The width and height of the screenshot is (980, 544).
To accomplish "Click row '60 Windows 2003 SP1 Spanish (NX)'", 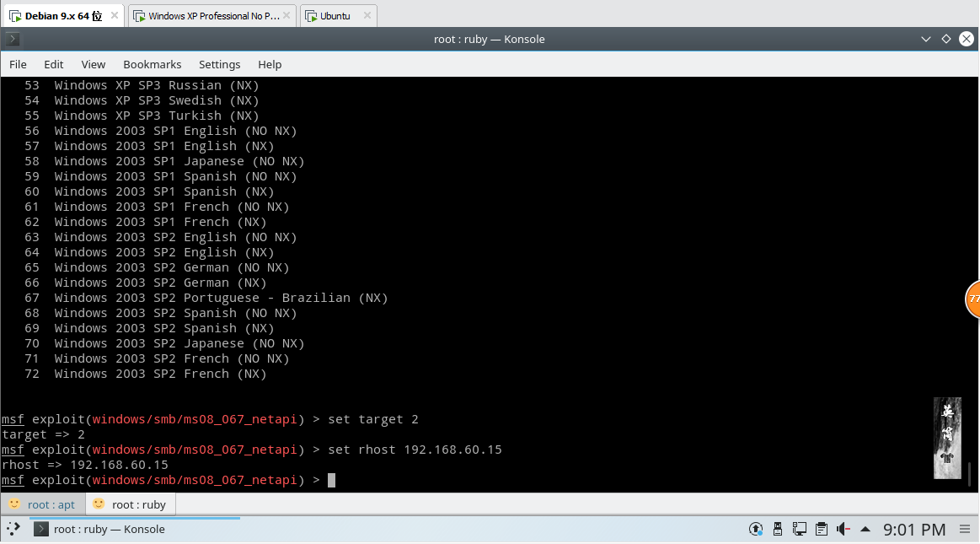I will point(149,192).
